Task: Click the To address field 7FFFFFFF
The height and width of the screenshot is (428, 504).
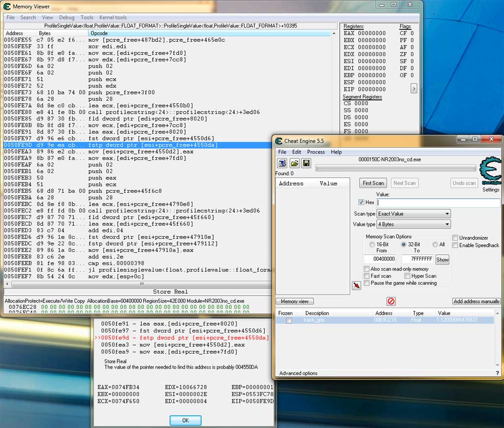Action: click(418, 259)
